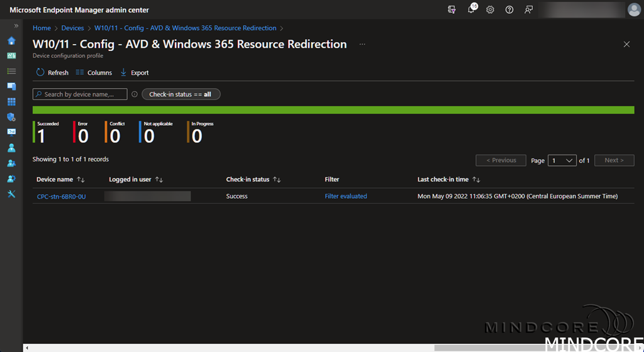Click the help question mark icon
This screenshot has width=644, height=352.
509,10
